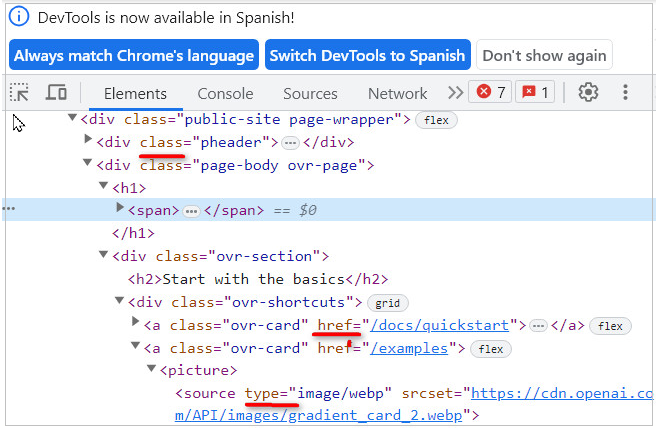The image size is (656, 428).
Task: Collapse the ovr-section div node
Action: coord(103,256)
